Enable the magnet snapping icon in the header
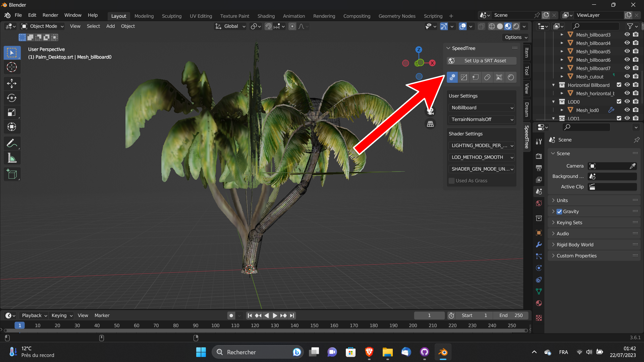 tap(268, 26)
